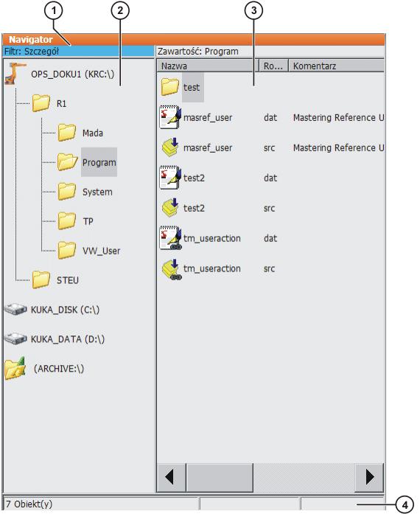This screenshot has width=420, height=514.
Task: Click the horizontal scrollbar thumb
Action: click(220, 477)
